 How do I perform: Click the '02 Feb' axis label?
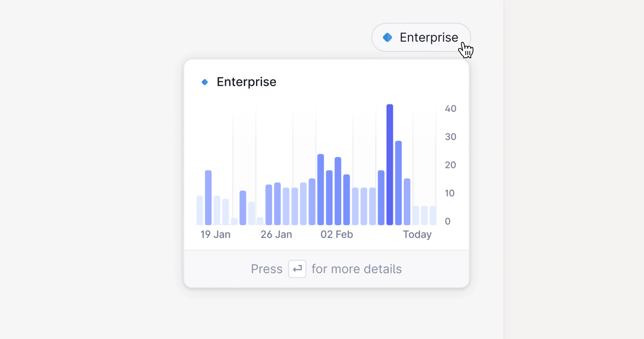(x=337, y=234)
